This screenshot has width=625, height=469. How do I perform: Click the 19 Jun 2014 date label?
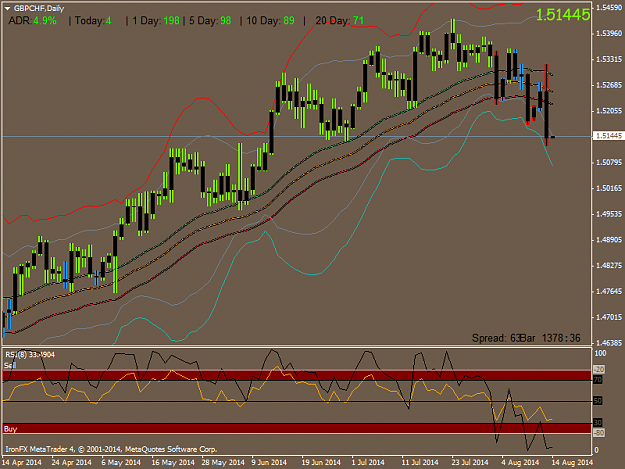(x=321, y=463)
